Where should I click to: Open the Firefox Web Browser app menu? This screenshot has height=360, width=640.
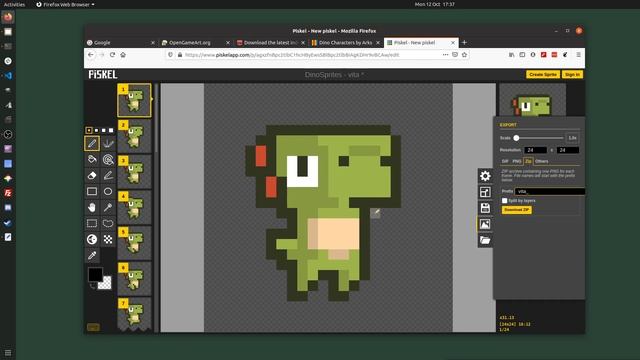(x=65, y=4)
